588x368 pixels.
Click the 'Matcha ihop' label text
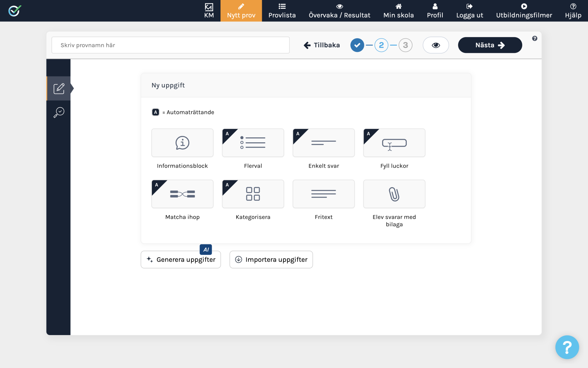point(182,217)
